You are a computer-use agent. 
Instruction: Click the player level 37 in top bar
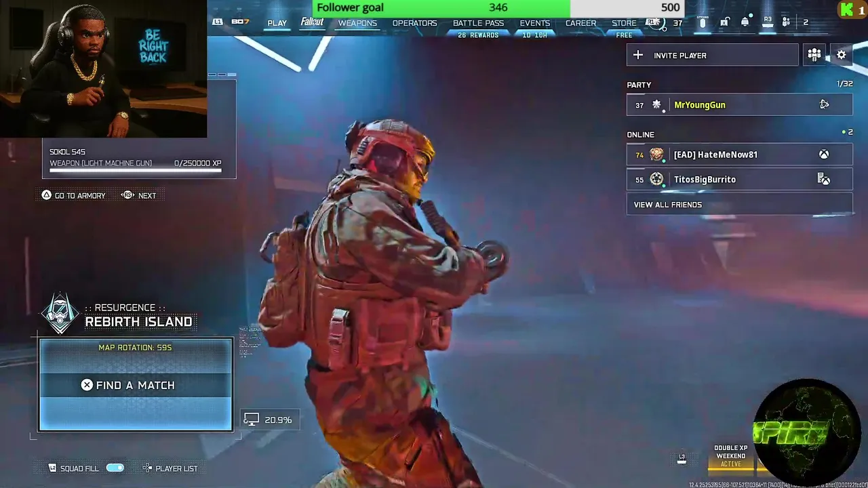pos(677,23)
